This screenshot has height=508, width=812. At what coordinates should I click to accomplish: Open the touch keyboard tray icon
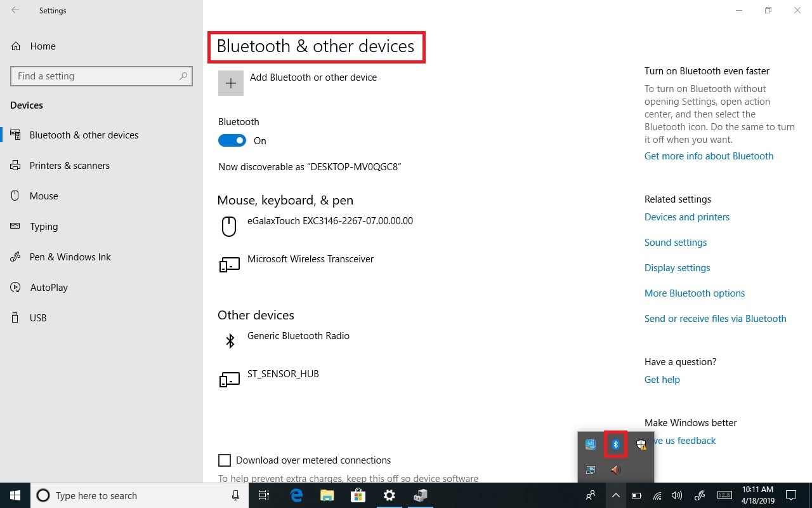click(724, 495)
